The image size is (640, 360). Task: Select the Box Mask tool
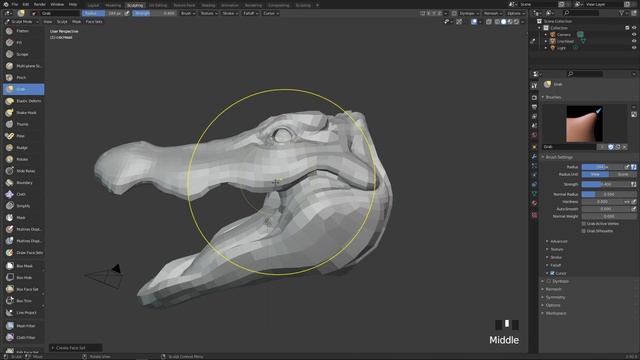(23, 266)
